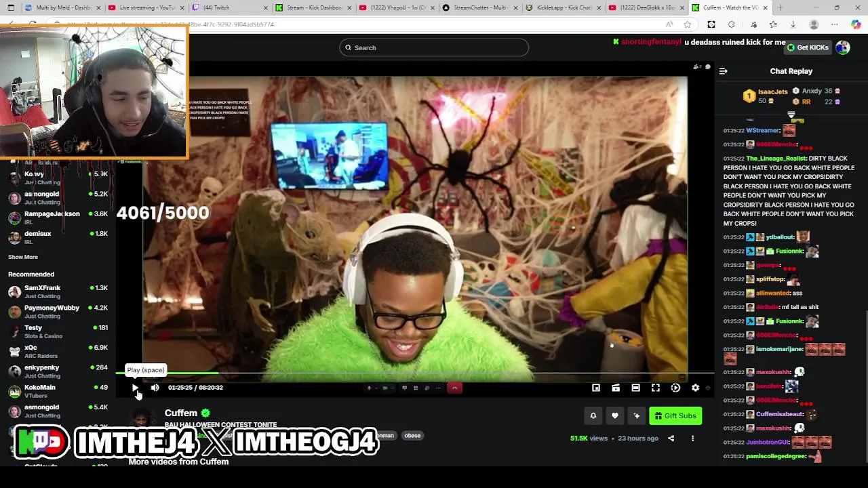The height and width of the screenshot is (488, 868).
Task: Focus the Kick search field
Action: pos(434,47)
